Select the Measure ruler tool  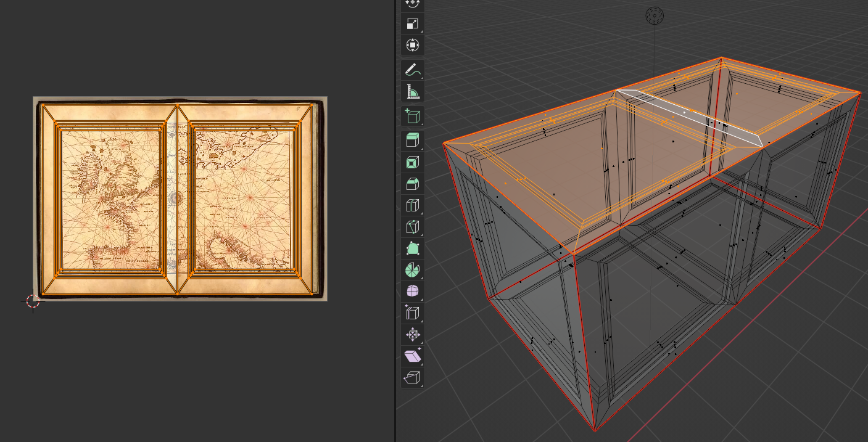point(413,92)
